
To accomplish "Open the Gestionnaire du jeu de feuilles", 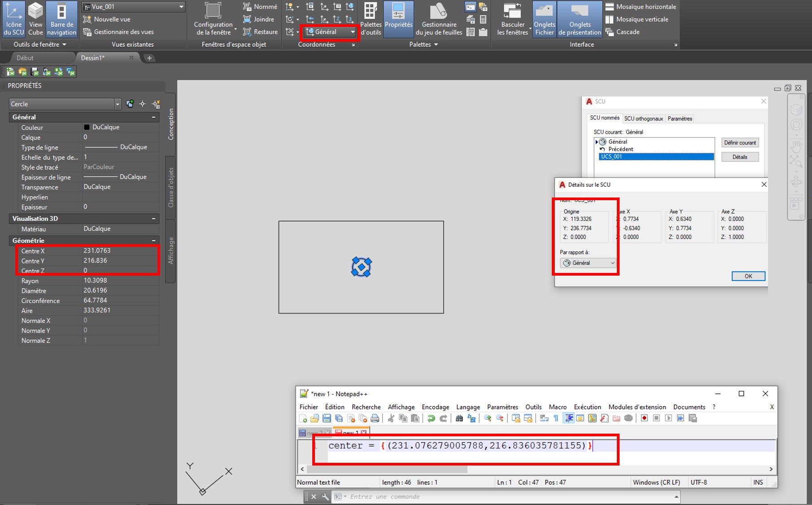I will click(438, 19).
